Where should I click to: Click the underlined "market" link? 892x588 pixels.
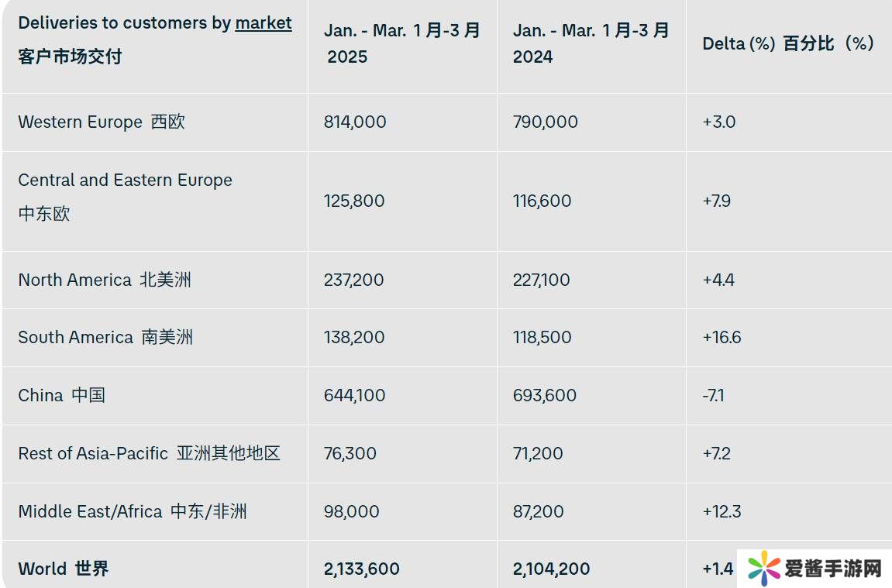click(x=263, y=23)
